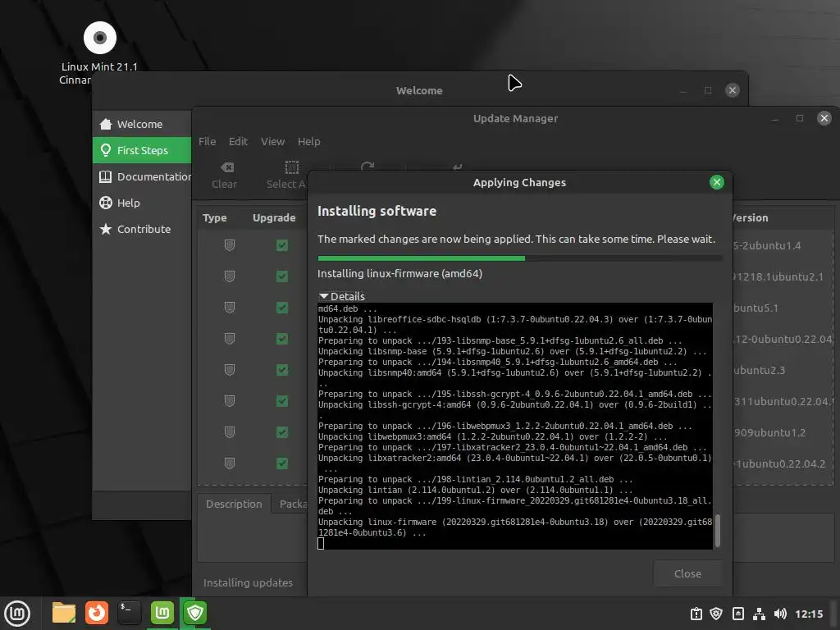Viewport: 840px width, 630px height.
Task: Uncheck the seventh update row's Upgrade checkbox
Action: click(x=282, y=431)
